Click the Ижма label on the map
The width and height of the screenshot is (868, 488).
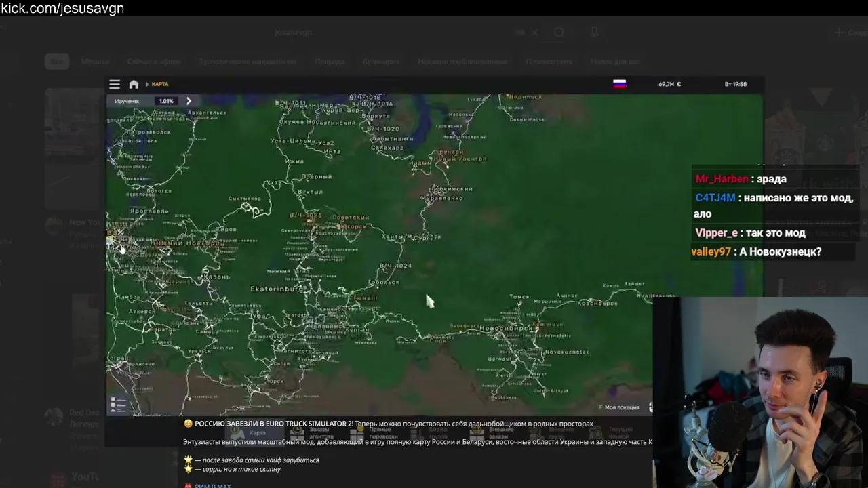click(x=295, y=161)
